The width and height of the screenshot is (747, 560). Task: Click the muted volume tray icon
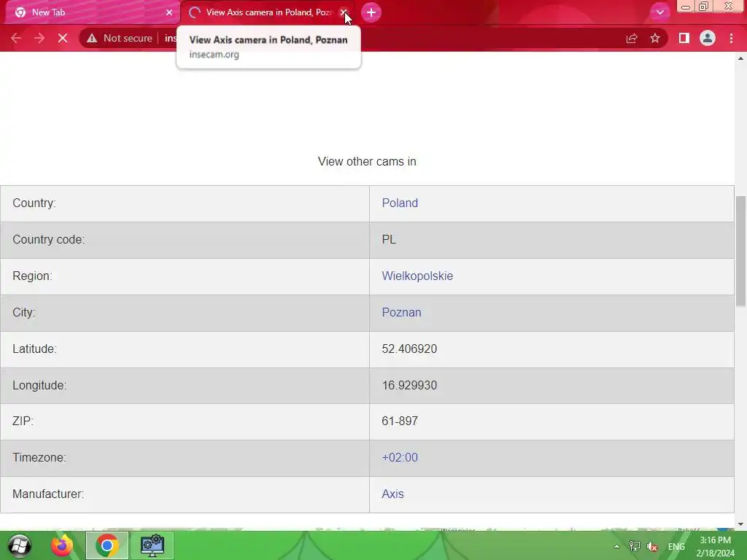[652, 547]
